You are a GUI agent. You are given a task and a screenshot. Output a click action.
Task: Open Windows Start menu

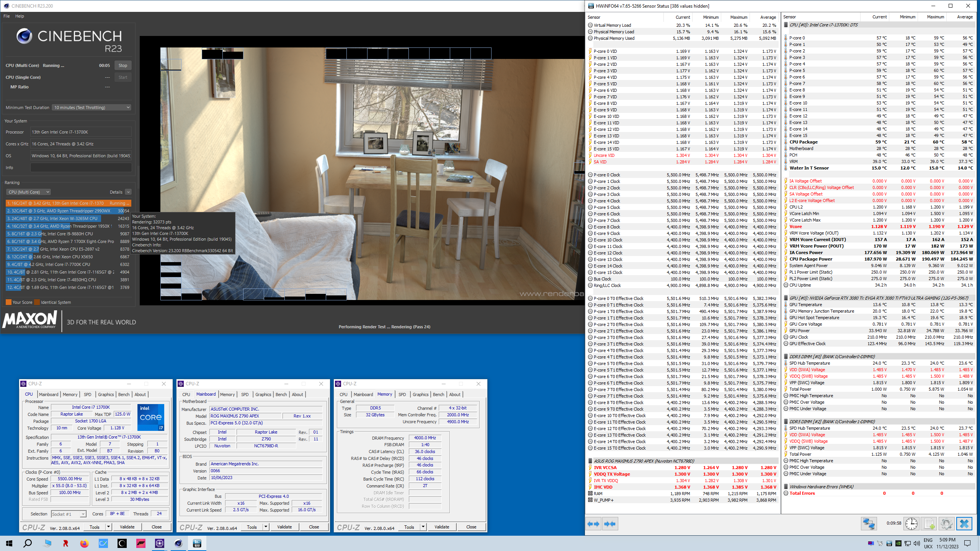9,543
